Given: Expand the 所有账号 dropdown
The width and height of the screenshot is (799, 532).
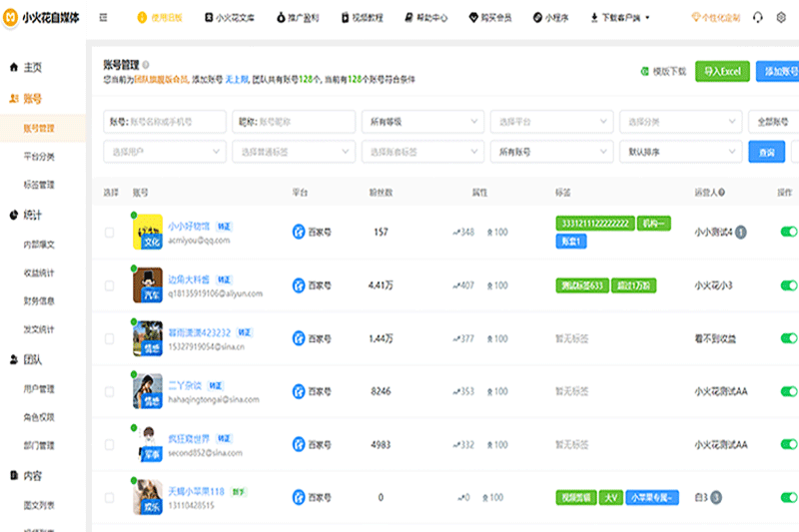Looking at the screenshot, I should click(552, 152).
